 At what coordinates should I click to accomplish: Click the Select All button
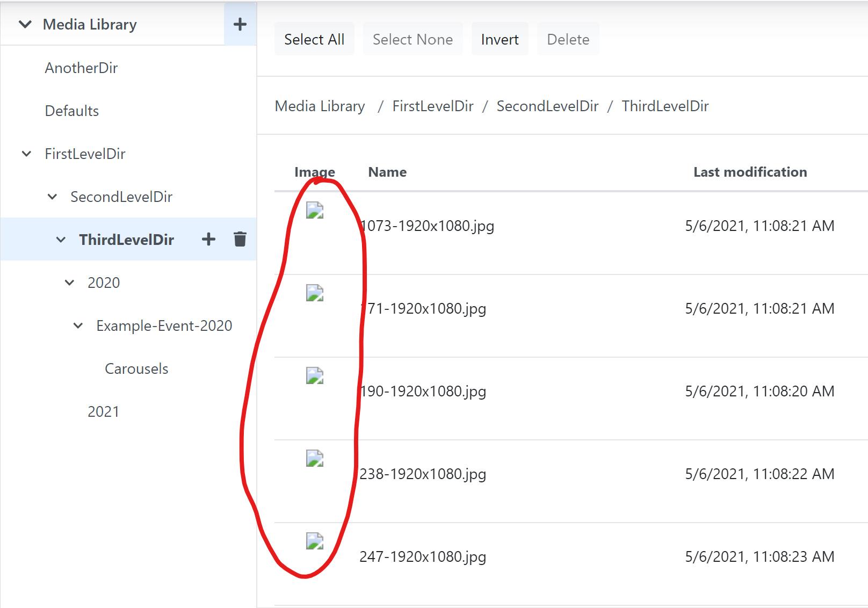[314, 39]
